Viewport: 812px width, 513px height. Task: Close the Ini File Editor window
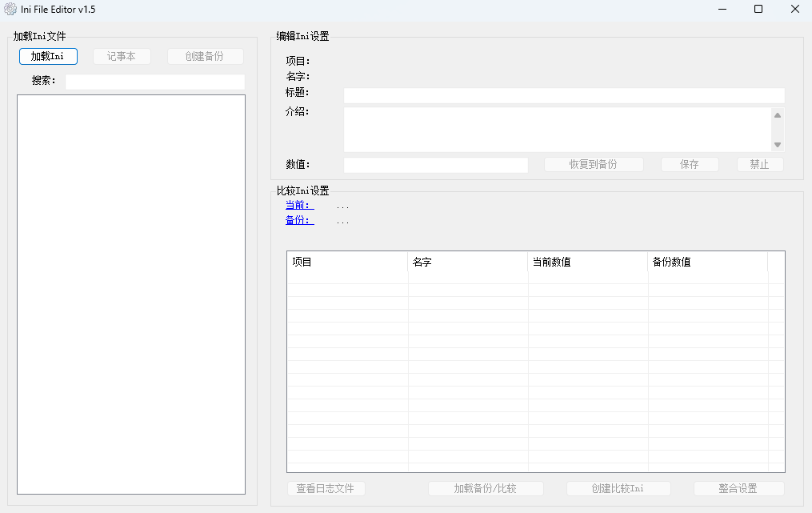click(x=795, y=10)
